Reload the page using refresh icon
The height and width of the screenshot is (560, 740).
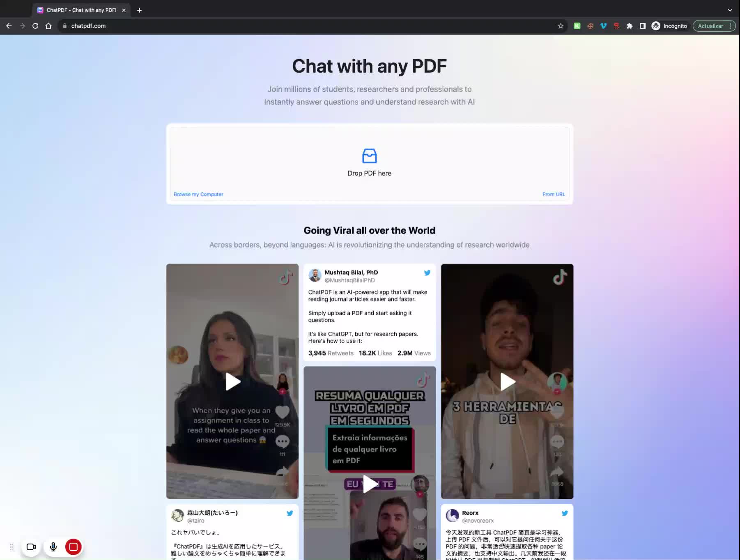[x=35, y=26]
